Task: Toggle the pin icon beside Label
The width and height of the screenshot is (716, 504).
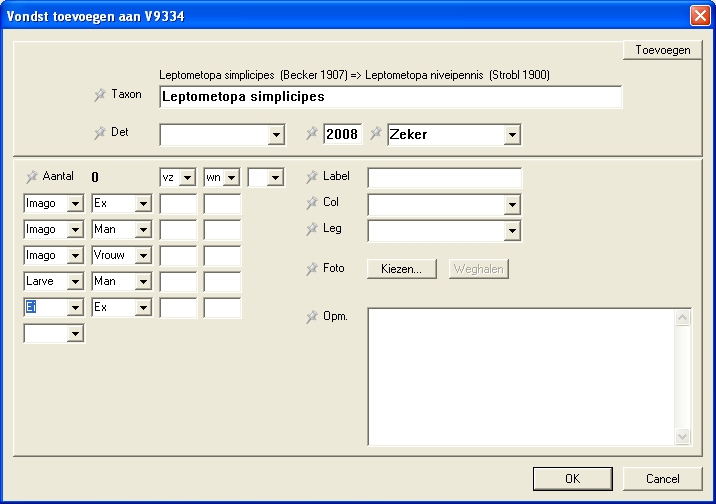Action: pos(311,176)
